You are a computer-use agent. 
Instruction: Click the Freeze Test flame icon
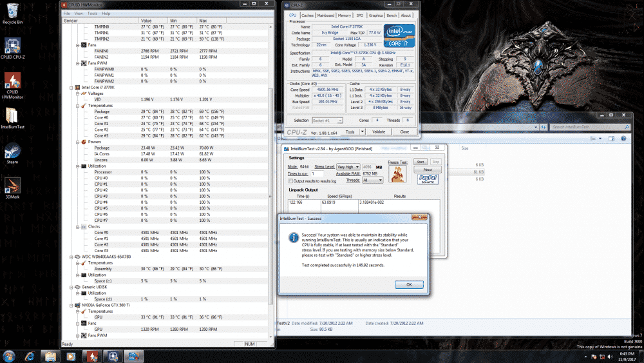pyautogui.click(x=397, y=174)
